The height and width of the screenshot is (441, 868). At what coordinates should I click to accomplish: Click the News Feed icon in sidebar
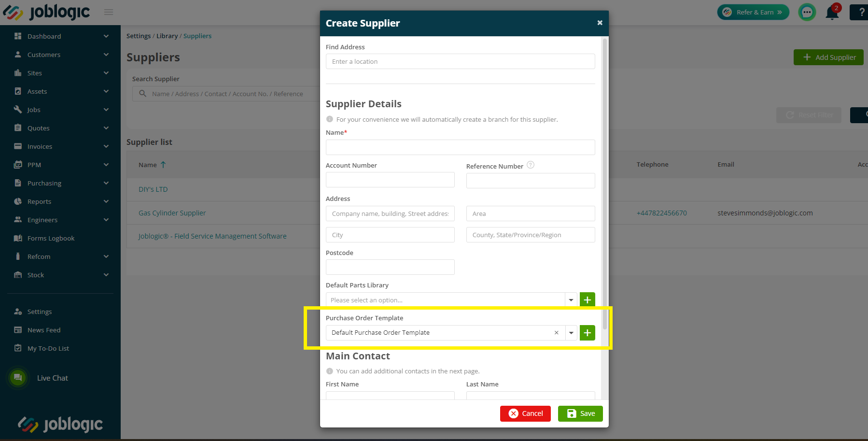pos(18,330)
